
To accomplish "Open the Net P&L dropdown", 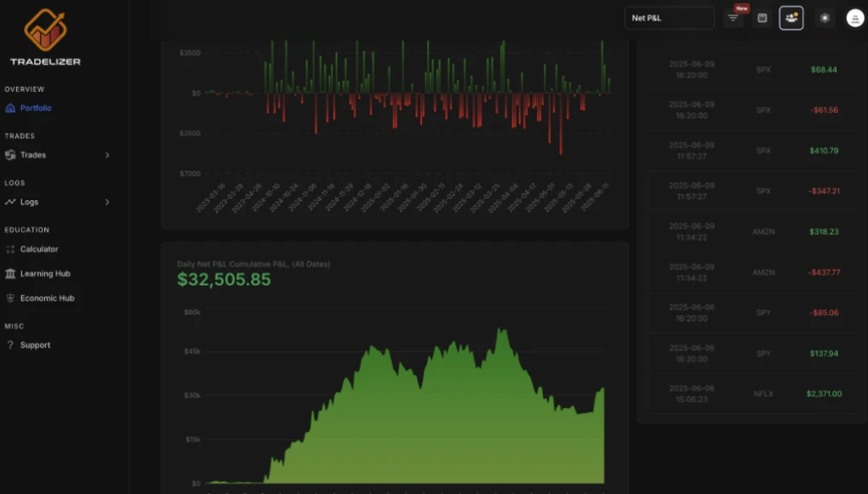I will click(x=669, y=18).
